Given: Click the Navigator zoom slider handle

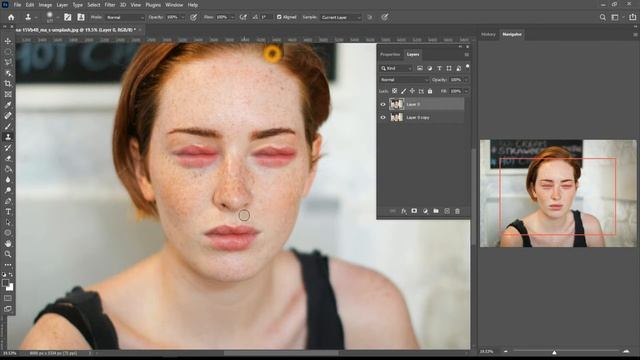Looking at the screenshot, I should pos(554,351).
